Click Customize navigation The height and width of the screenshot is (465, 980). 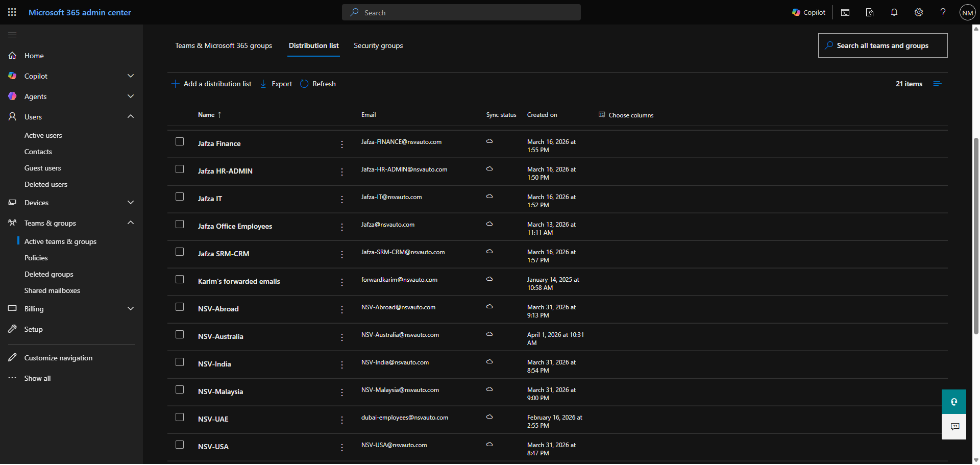pos(58,358)
